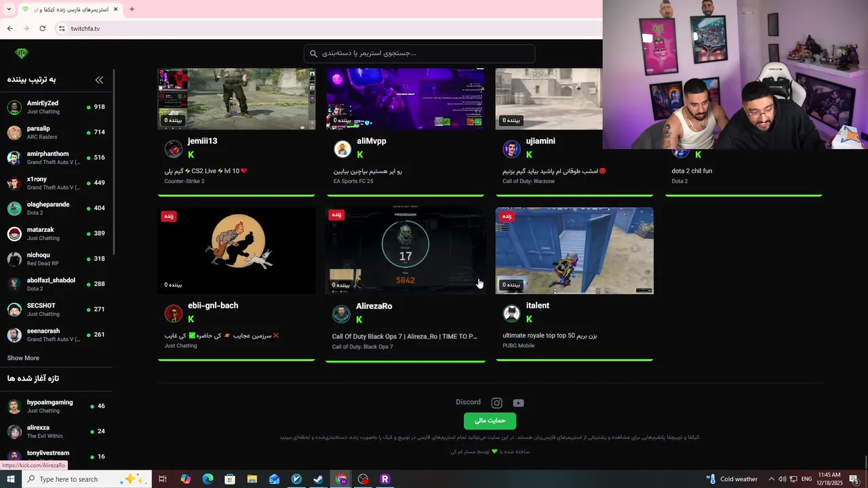
Task: Open AlirezaRo Black Ops 7 thumbnail
Action: 406,251
